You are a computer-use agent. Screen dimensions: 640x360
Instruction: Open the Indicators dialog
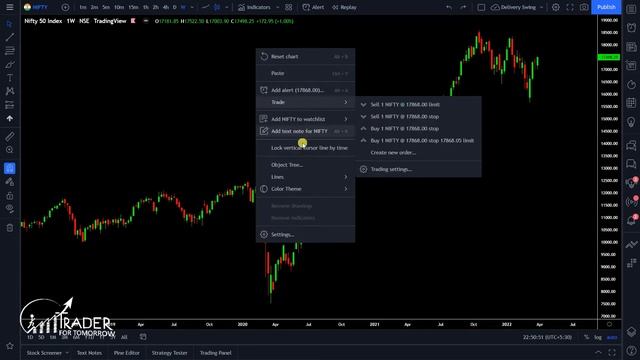pyautogui.click(x=254, y=7)
